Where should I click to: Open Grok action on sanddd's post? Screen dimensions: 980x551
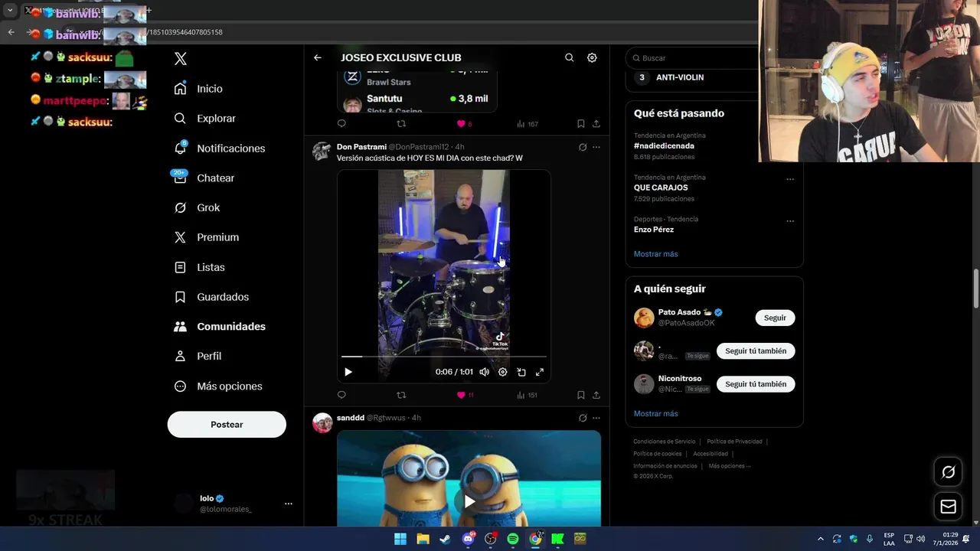pos(583,418)
